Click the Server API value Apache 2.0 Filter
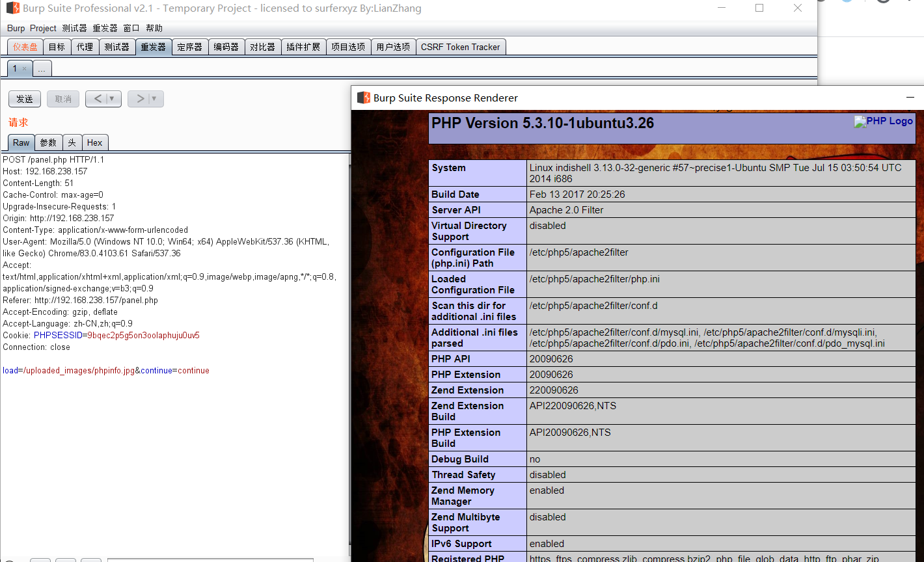This screenshot has width=924, height=562. (x=566, y=210)
